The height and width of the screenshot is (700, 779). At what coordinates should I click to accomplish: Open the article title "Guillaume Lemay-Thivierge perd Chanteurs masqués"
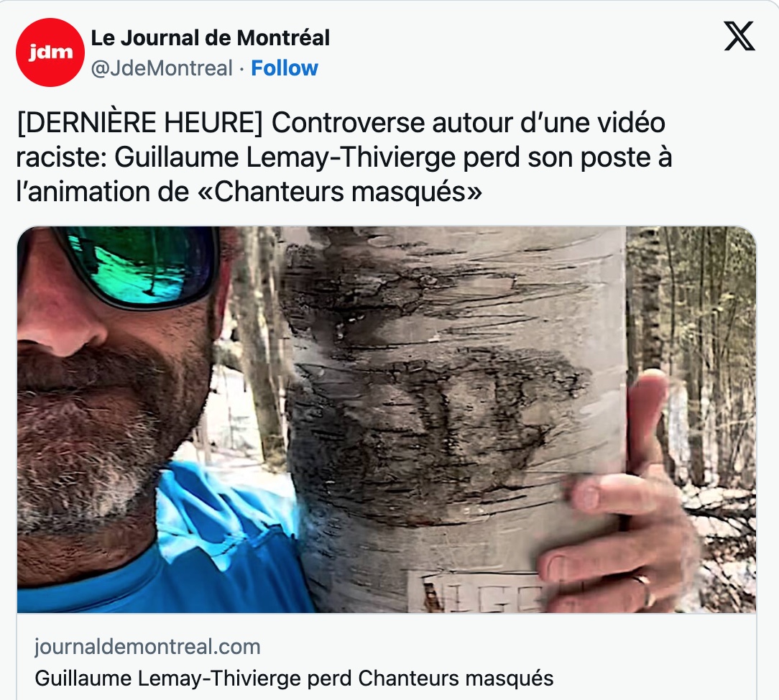click(x=294, y=678)
